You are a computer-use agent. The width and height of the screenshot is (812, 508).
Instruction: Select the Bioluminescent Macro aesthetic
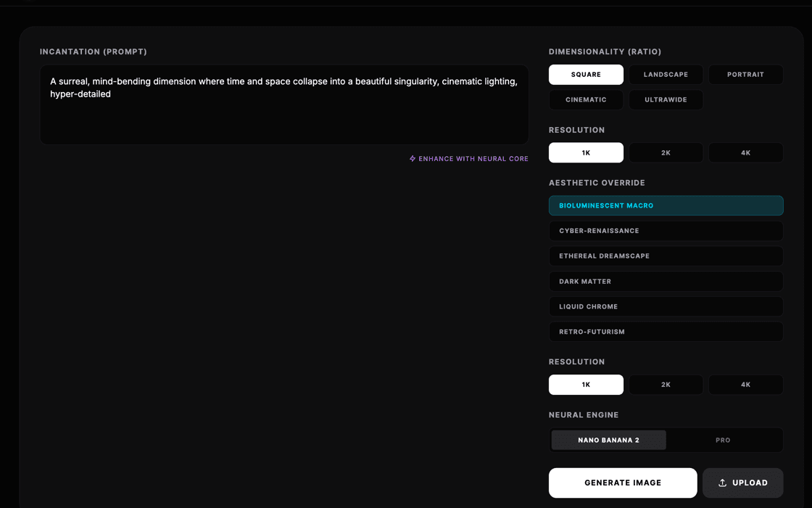(x=666, y=205)
